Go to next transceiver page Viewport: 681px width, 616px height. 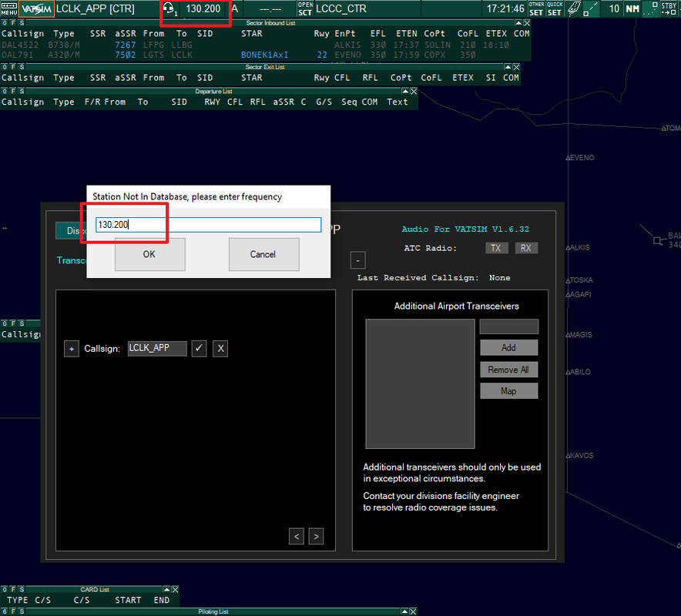tap(316, 537)
